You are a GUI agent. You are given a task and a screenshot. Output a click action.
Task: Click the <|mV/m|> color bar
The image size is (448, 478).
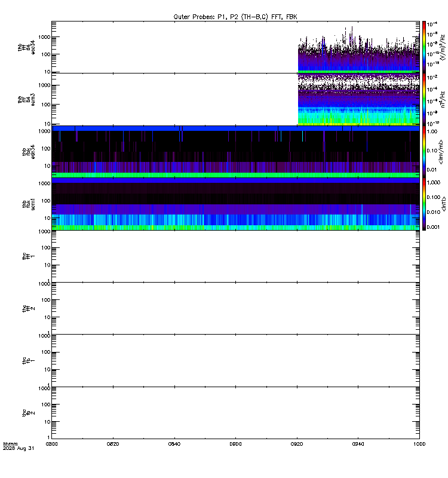point(424,152)
